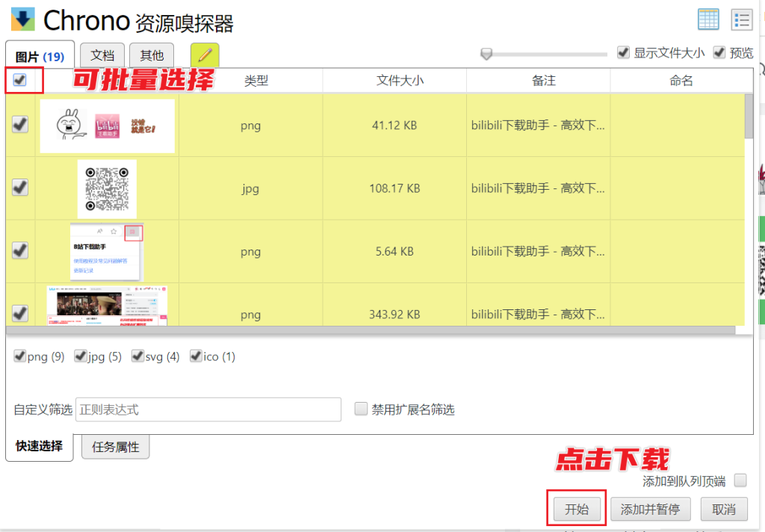Click the 取消 button
This screenshot has height=532, width=765.
tap(723, 510)
